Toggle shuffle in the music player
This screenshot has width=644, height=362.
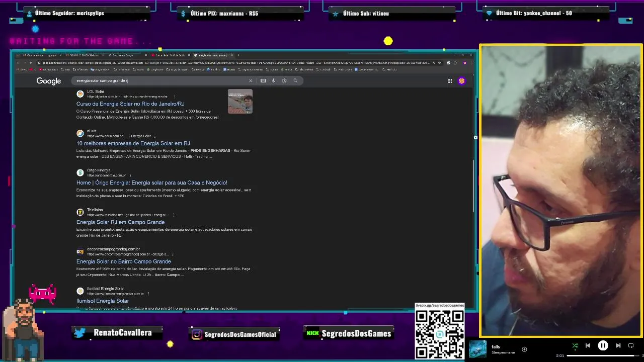(x=575, y=345)
